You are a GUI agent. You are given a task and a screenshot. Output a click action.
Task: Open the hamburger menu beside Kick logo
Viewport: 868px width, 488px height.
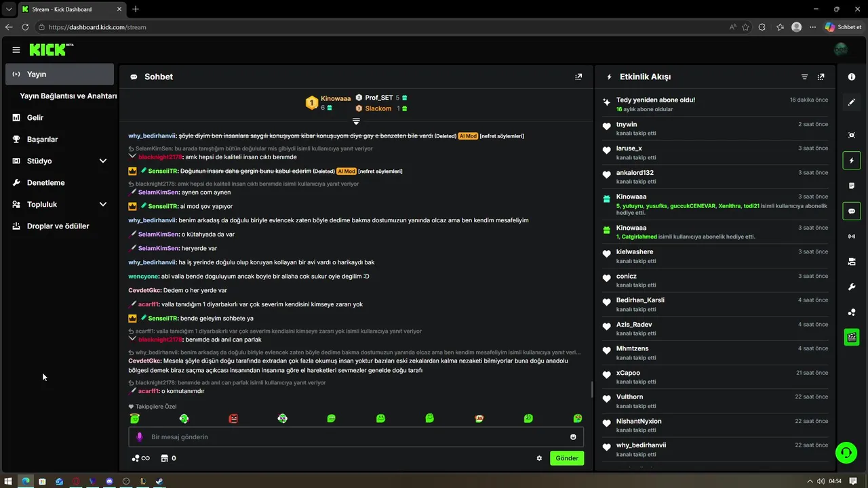coord(16,49)
